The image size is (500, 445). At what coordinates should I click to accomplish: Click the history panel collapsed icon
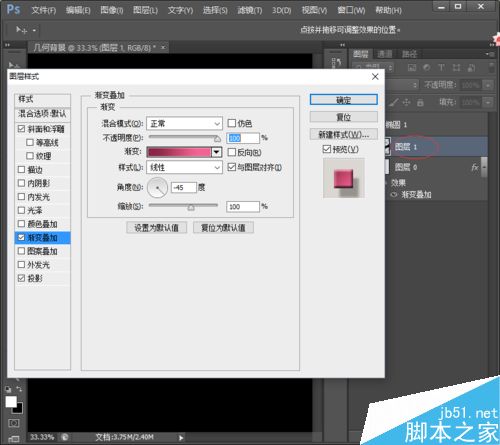pyautogui.click(x=336, y=62)
